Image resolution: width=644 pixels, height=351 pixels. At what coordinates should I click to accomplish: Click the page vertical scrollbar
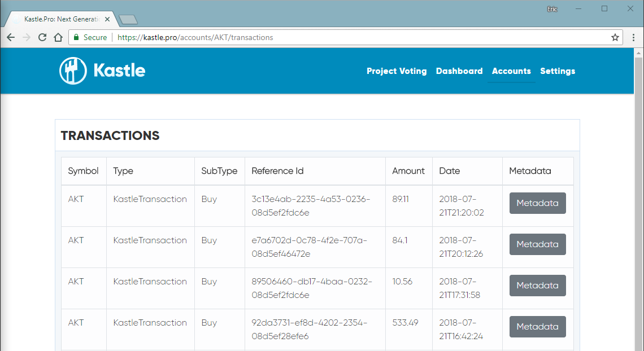coord(638,203)
